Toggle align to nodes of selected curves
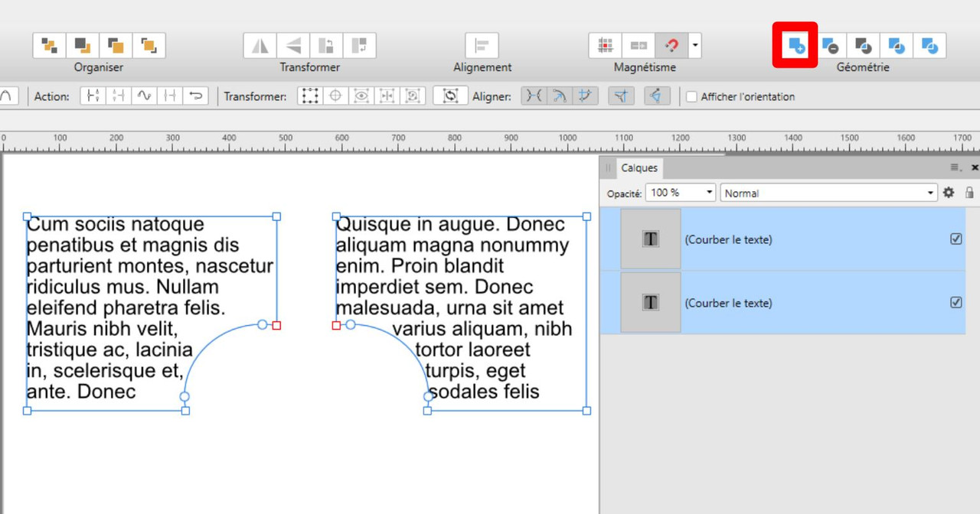 click(534, 96)
